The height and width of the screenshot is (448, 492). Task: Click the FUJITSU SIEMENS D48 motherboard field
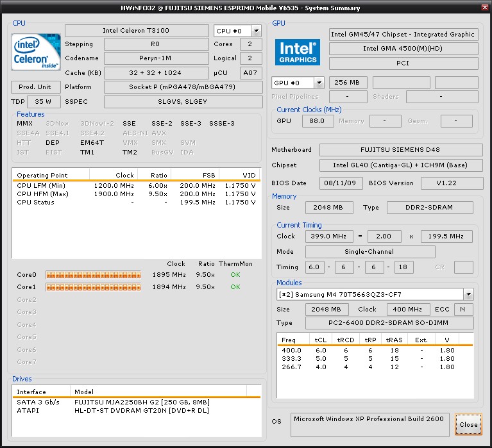point(401,150)
